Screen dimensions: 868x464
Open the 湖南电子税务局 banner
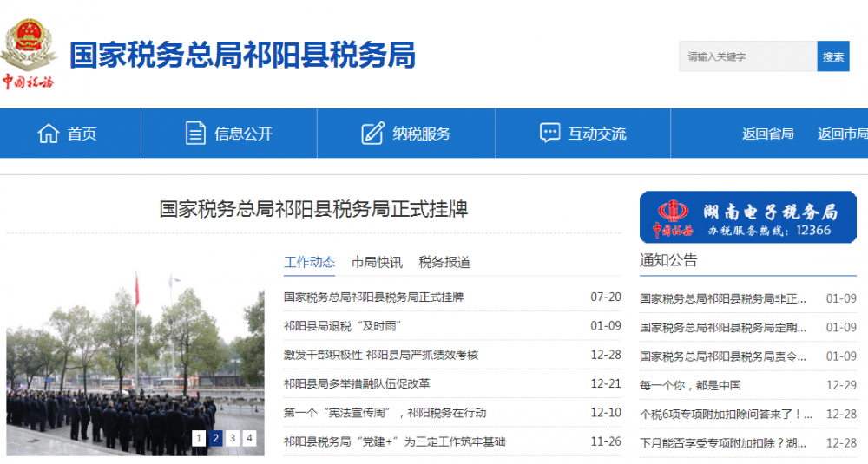point(747,217)
